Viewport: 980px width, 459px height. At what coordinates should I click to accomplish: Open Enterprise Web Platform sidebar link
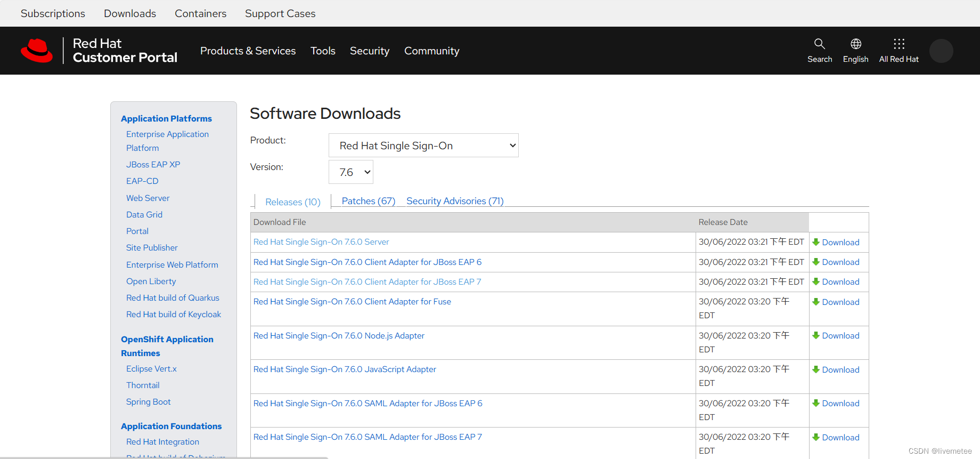172,264
